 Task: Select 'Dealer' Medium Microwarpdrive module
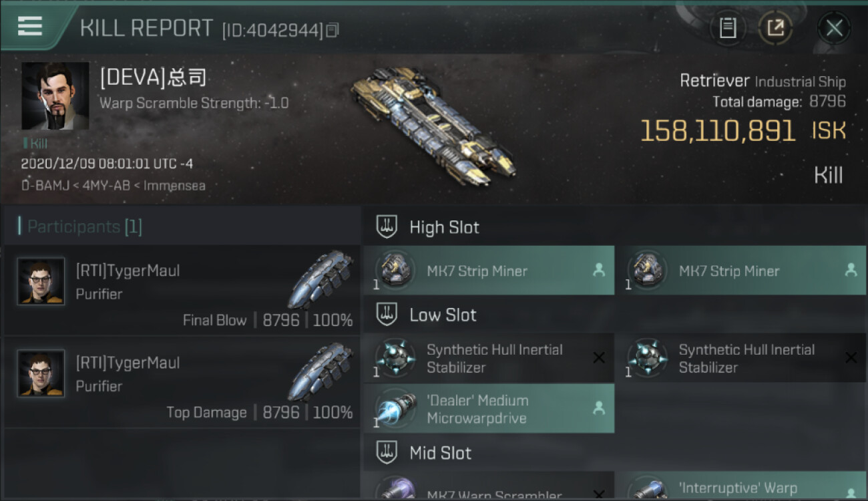489,409
